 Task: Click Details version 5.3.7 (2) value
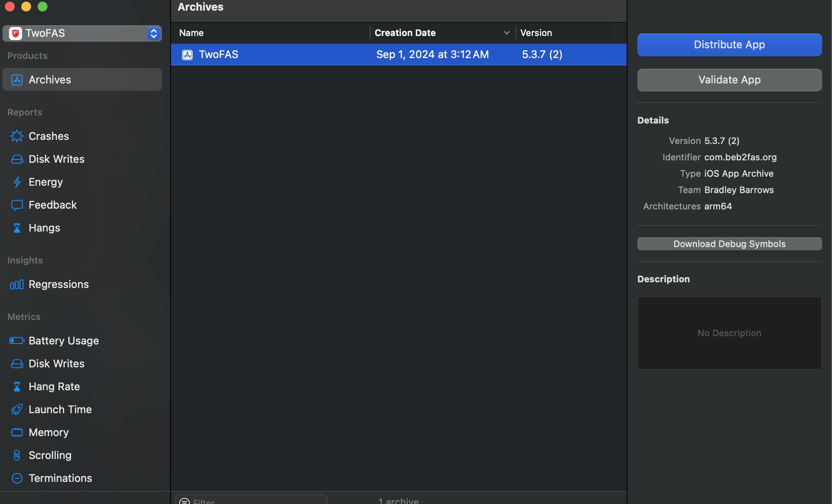(x=722, y=141)
